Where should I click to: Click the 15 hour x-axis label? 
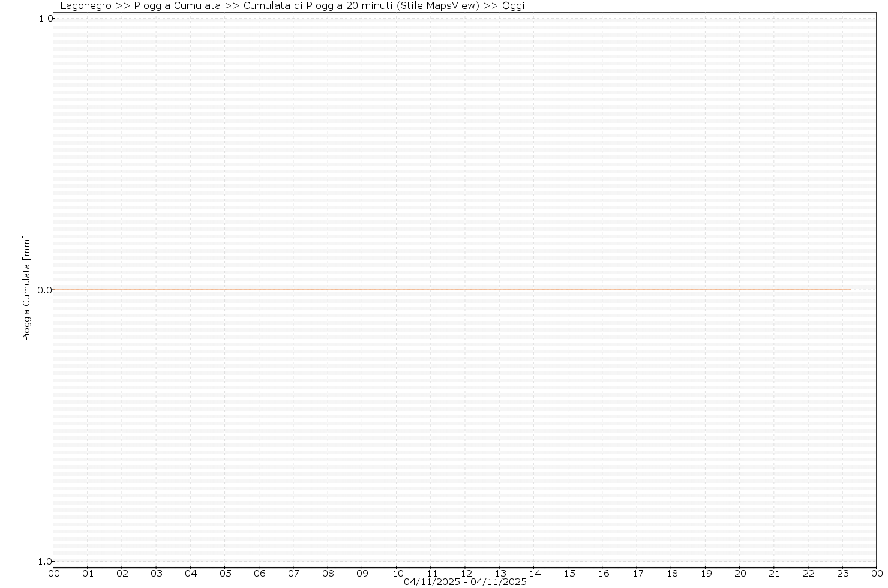[569, 574]
